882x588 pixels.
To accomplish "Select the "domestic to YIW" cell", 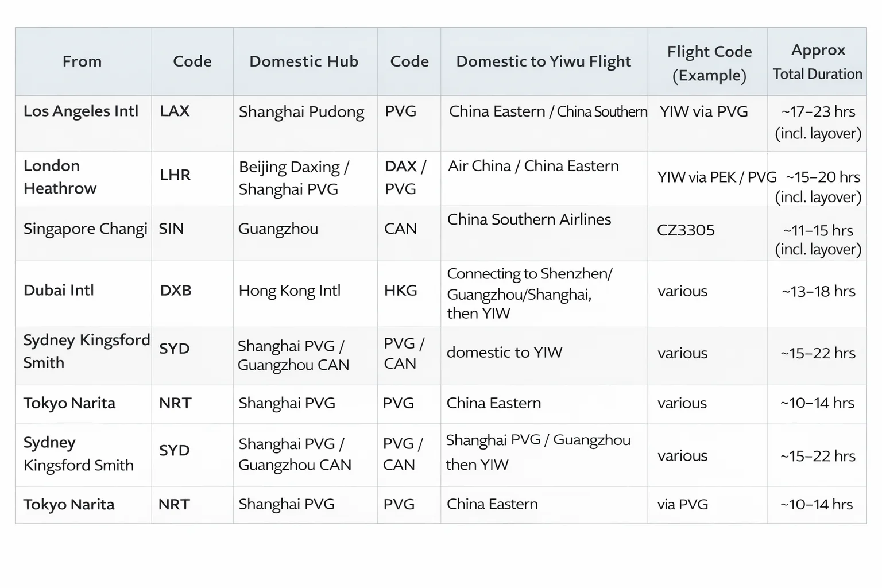I will pos(504,352).
